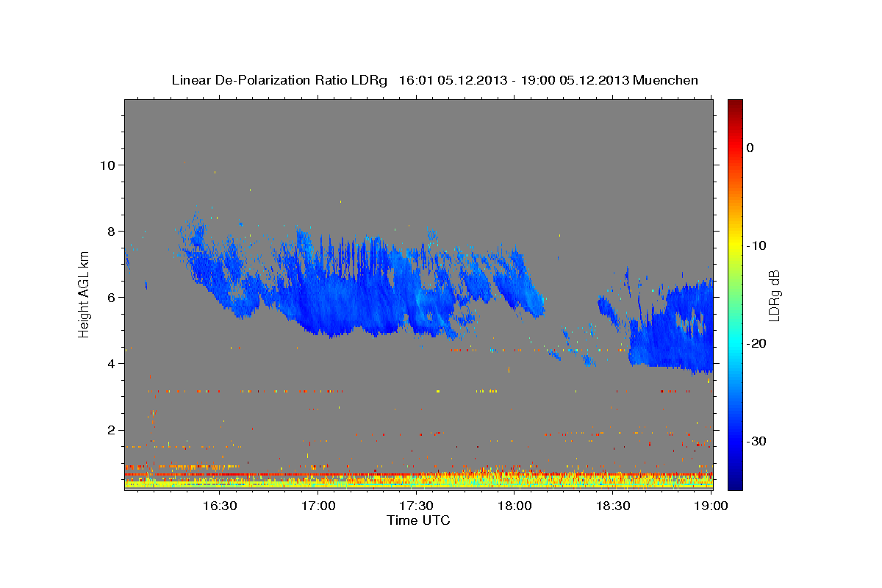This screenshot has width=882, height=588.
Task: Click the colorbar tick label 0
Action: click(750, 148)
